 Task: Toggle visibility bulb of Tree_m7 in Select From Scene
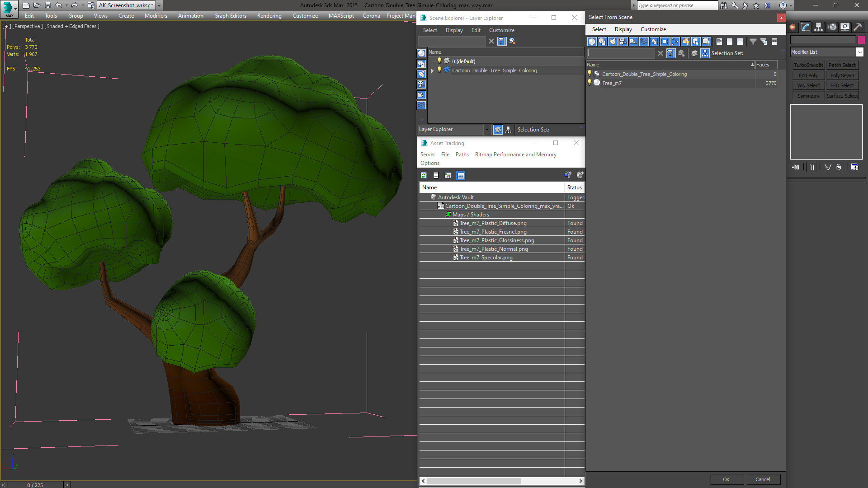[589, 83]
